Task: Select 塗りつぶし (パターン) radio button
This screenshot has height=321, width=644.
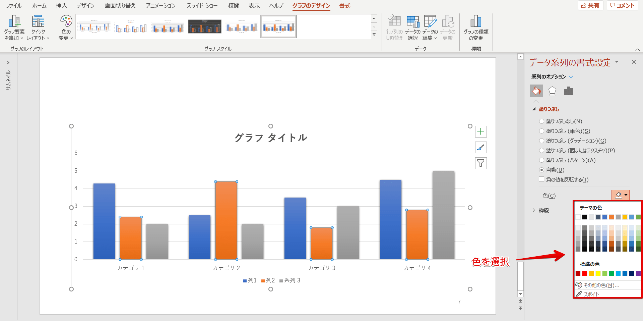Action: (541, 160)
